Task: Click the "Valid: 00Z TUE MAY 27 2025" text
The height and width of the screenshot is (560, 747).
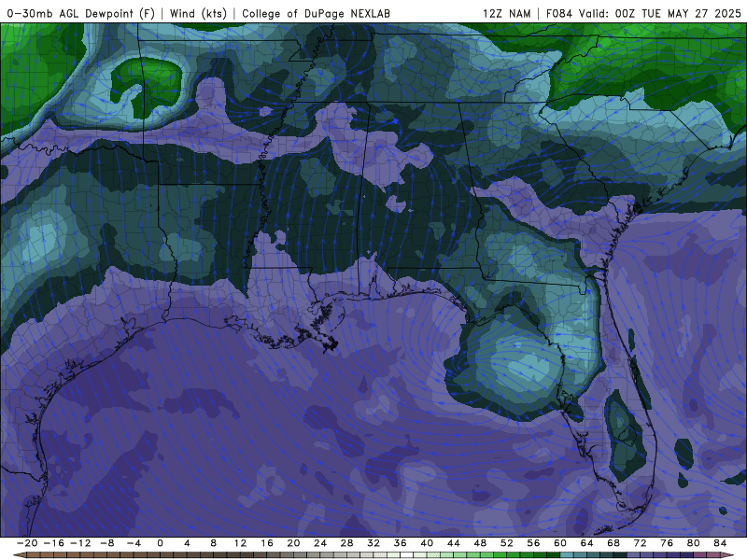Action: pos(660,13)
